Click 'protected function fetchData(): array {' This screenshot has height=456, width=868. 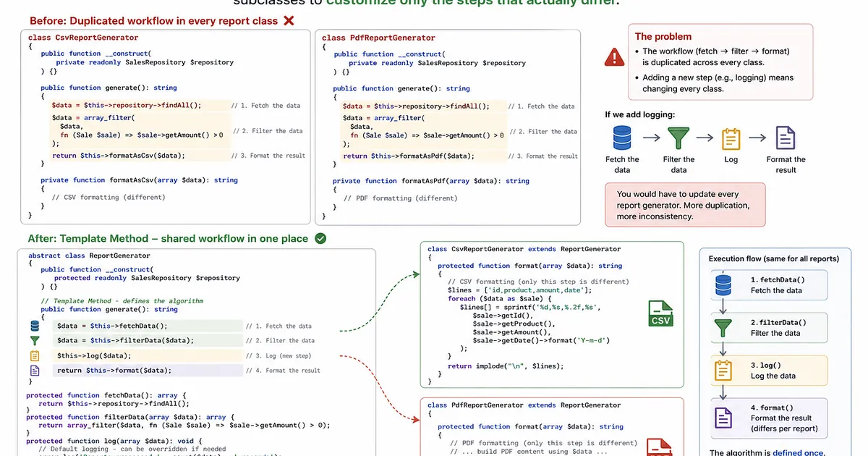(x=107, y=396)
